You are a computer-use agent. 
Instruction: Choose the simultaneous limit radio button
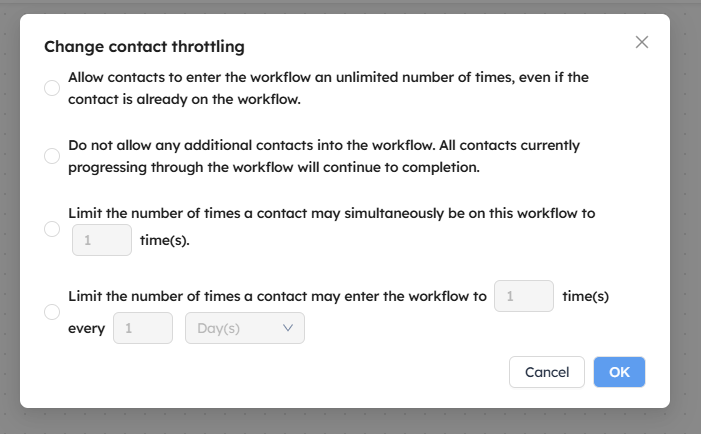[x=52, y=229]
